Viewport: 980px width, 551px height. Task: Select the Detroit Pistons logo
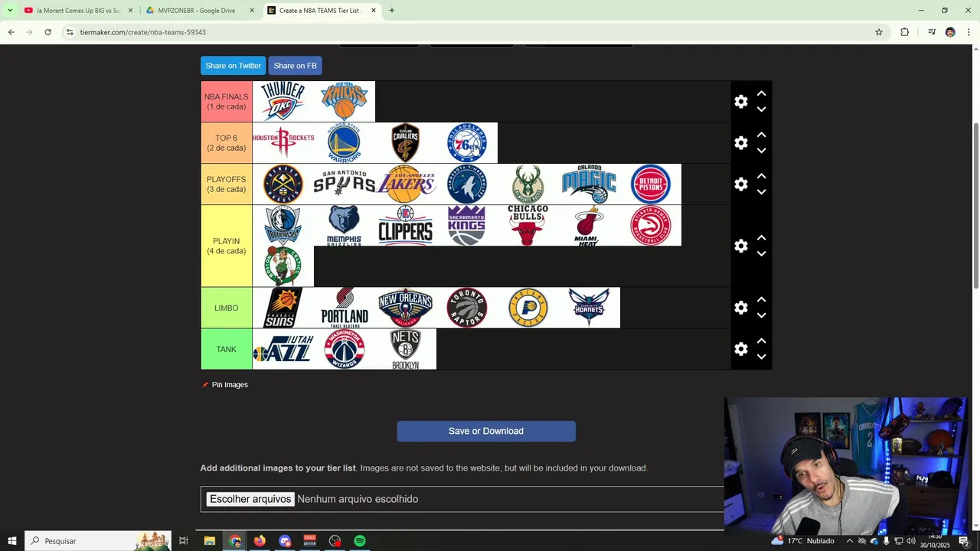651,184
